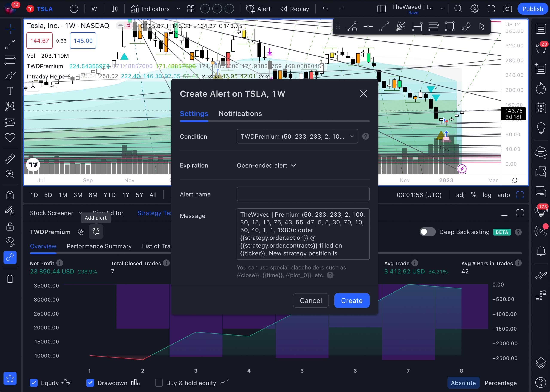Screen dimensions: 550x392
Task: Open the heart icons tool
Action: coord(10,137)
